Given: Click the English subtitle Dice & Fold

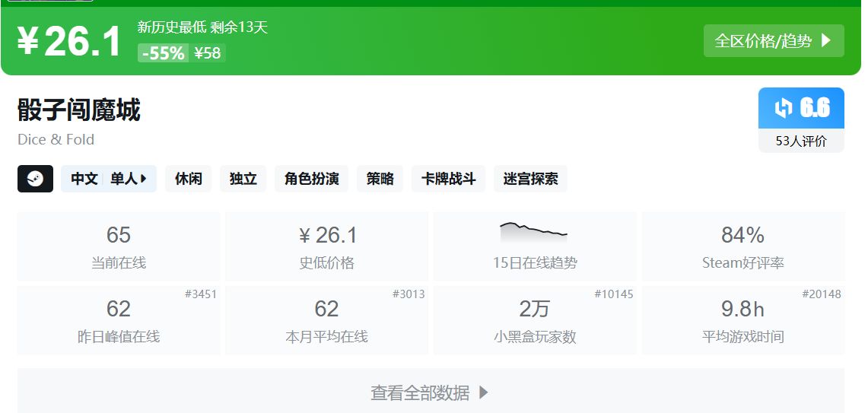Looking at the screenshot, I should click(56, 139).
